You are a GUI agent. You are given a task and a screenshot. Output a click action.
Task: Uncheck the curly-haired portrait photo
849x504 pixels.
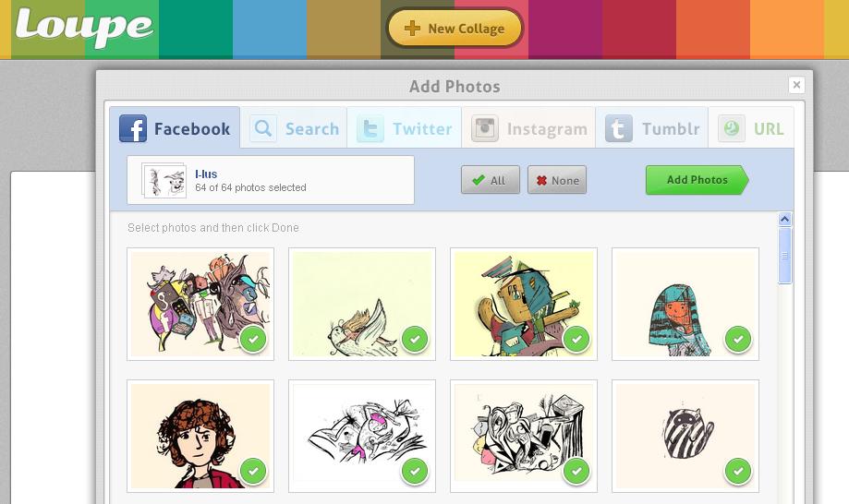pos(253,472)
